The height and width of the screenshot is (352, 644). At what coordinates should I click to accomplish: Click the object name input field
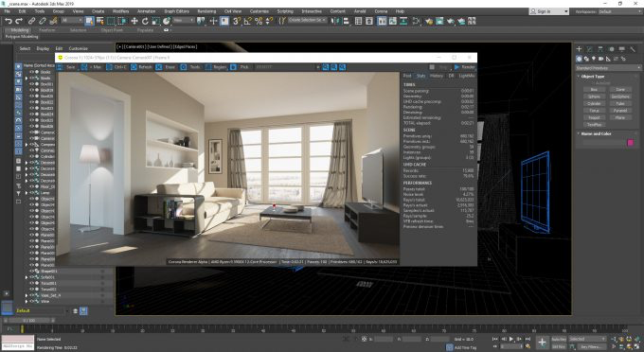tap(604, 142)
